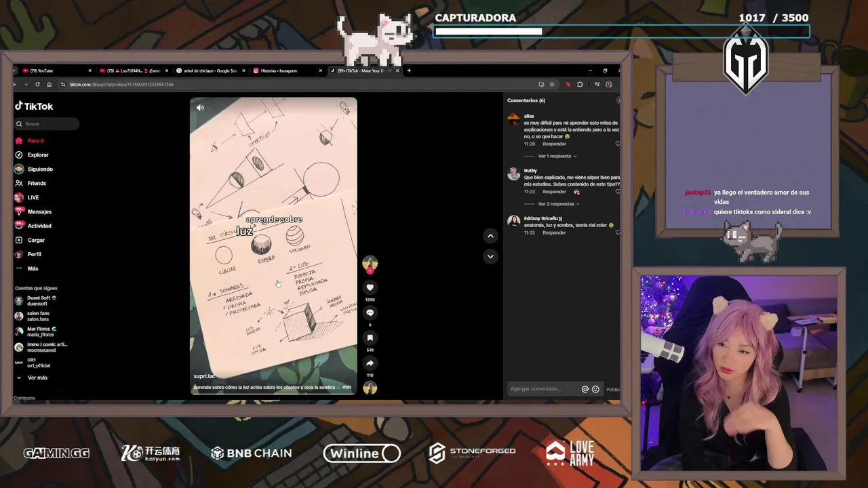Expand Ver 2 respuestas under Ruthy comment

tap(559, 204)
